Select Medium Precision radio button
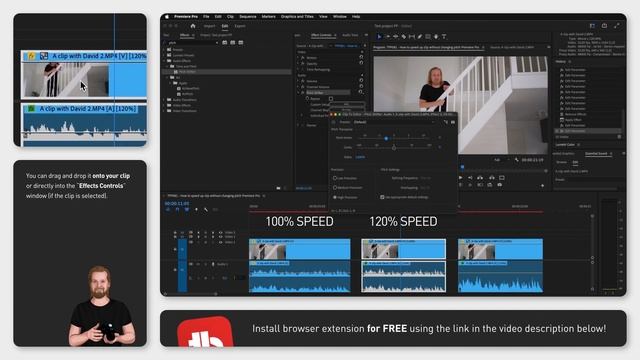Image resolution: width=640 pixels, height=360 pixels. [x=335, y=188]
